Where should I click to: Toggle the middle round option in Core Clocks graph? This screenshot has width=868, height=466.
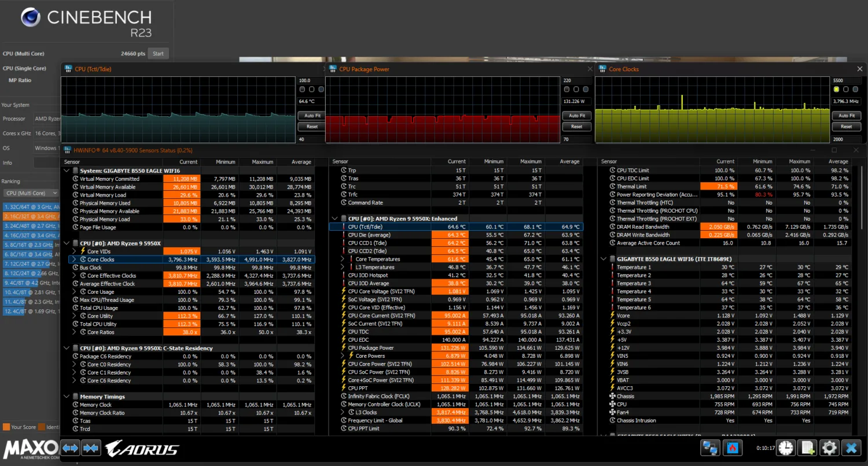[846, 90]
